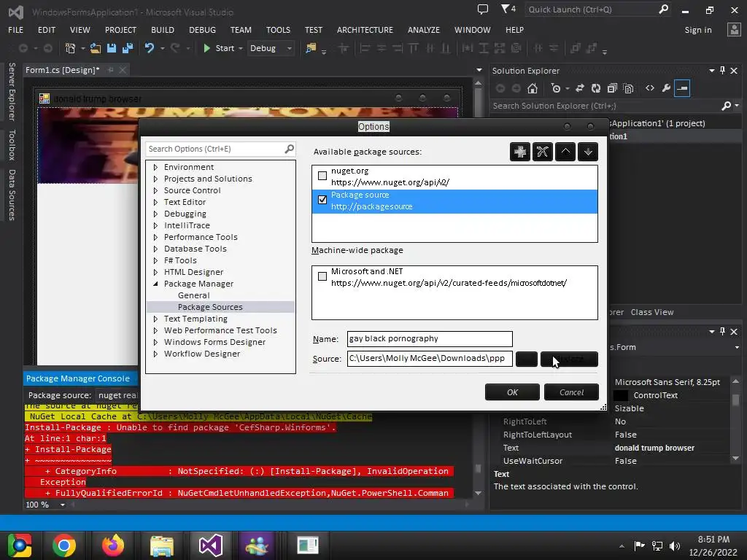Click the Properties panel vertical scrollbar
Image resolution: width=747 pixels, height=560 pixels.
pos(735,421)
